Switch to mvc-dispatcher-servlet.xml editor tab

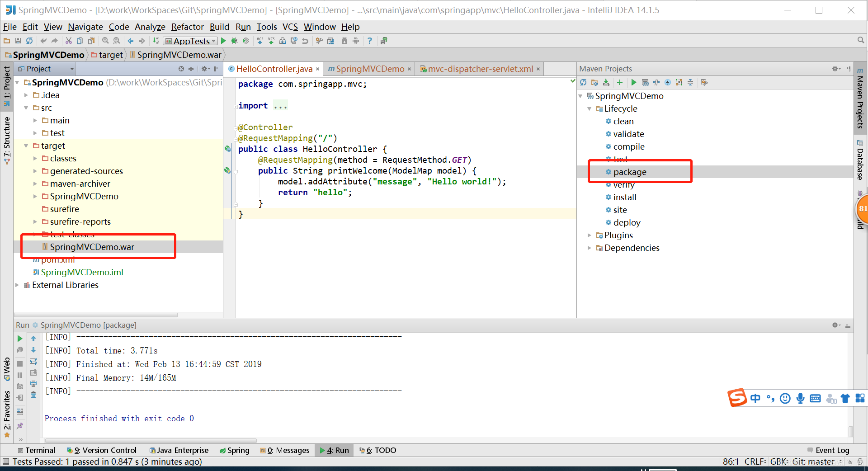481,69
